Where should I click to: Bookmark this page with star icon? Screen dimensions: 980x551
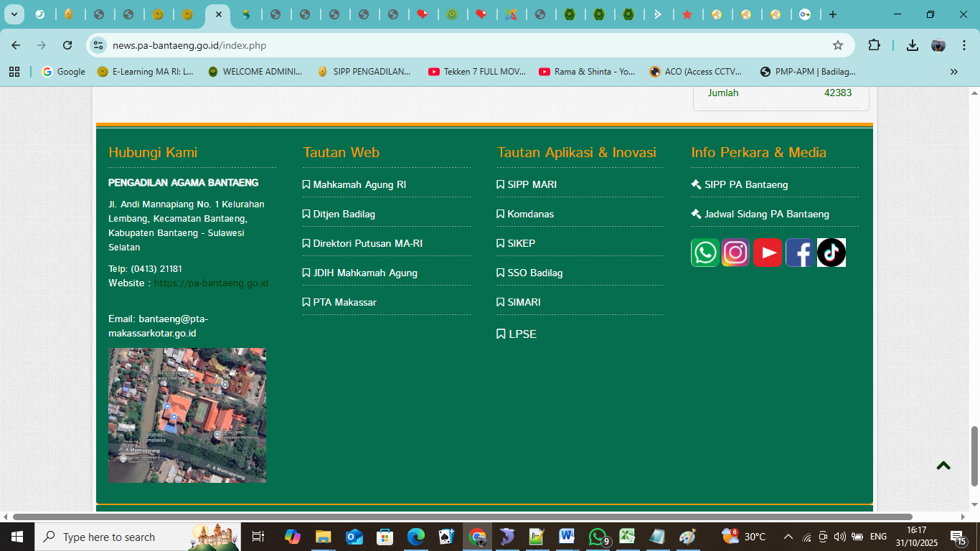837,45
